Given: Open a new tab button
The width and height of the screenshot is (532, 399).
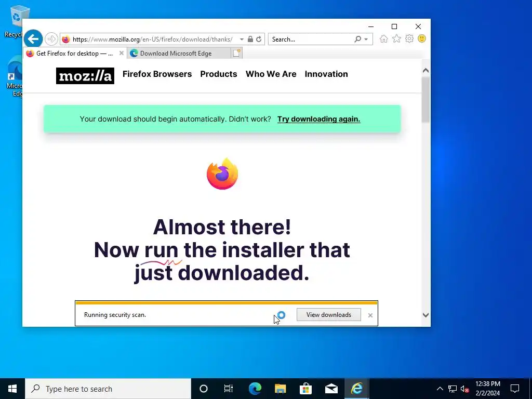Looking at the screenshot, I should tap(237, 53).
